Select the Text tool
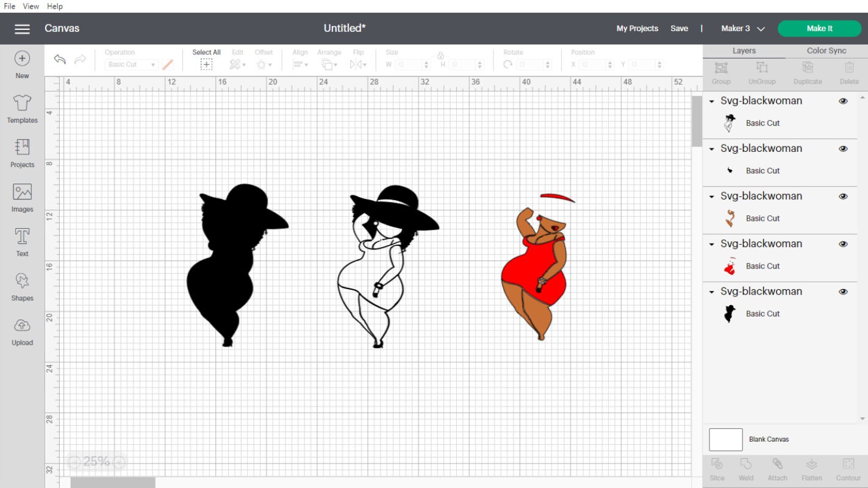This screenshot has width=868, height=488. tap(22, 241)
